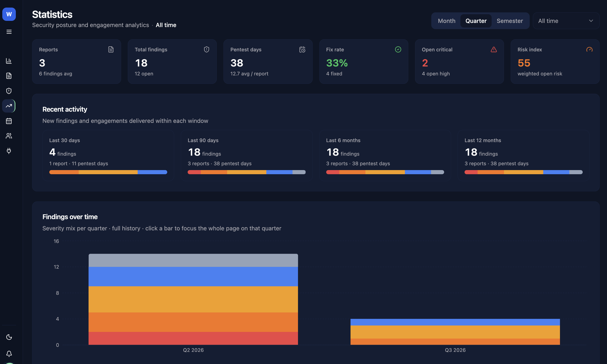
Task: Click the green check icon in Fix rate card
Action: click(x=398, y=50)
